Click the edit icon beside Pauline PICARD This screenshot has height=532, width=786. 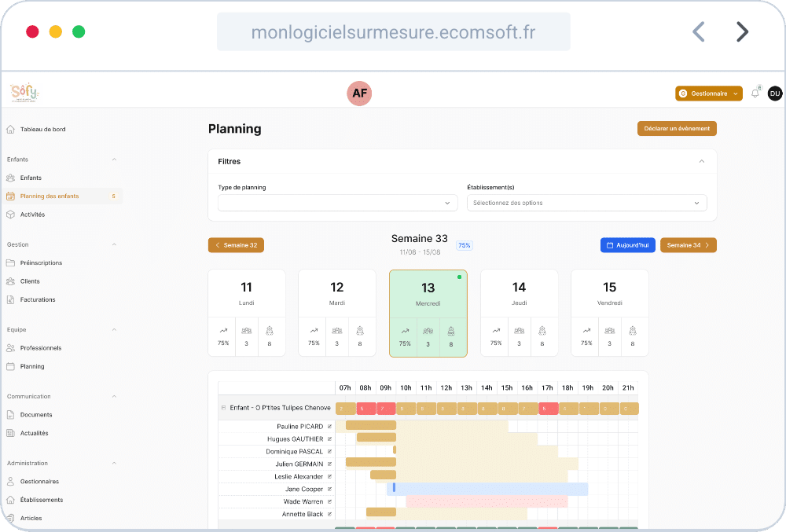pyautogui.click(x=329, y=426)
